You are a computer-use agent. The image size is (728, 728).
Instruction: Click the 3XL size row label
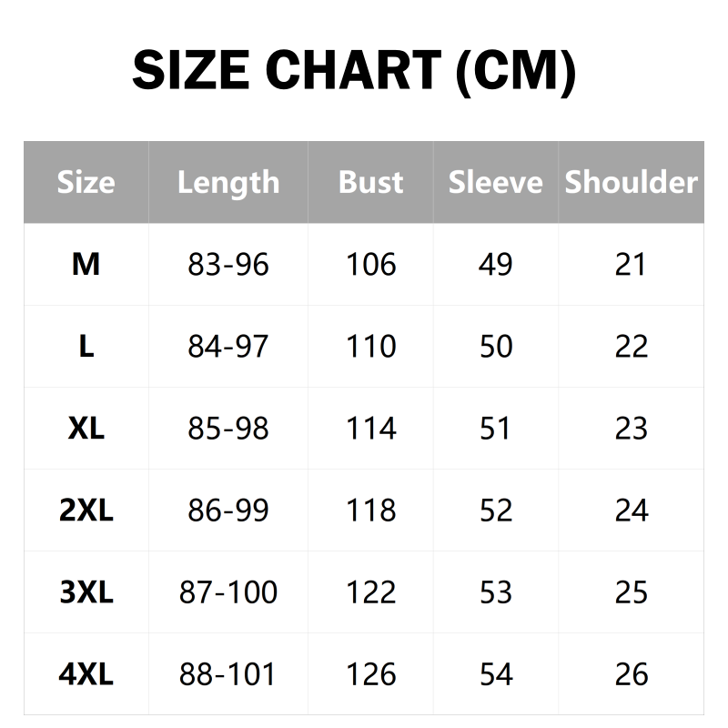tap(86, 592)
